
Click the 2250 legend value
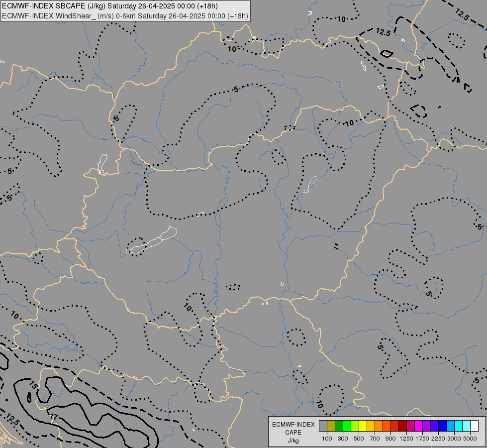[438, 439]
